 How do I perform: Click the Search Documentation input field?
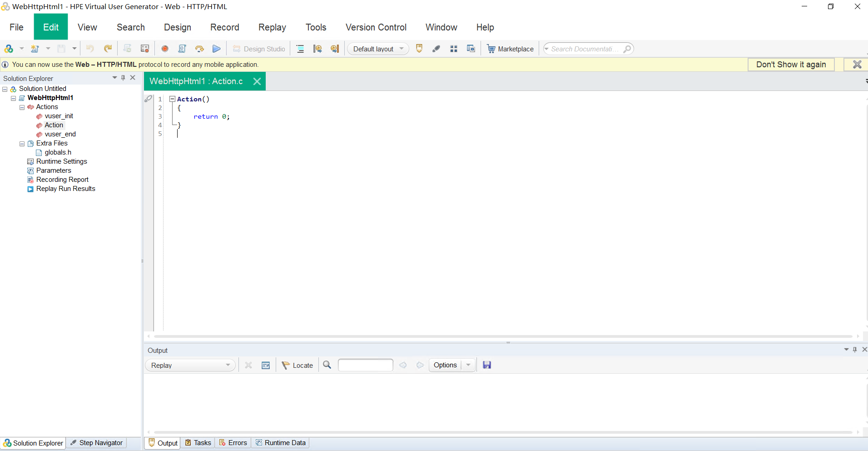(x=584, y=49)
